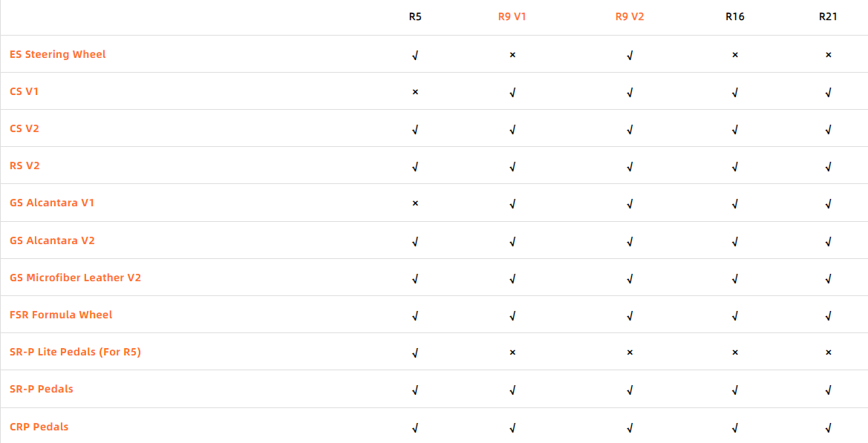The width and height of the screenshot is (868, 443).
Task: Open the CS V2 wheel link
Action: coord(25,128)
